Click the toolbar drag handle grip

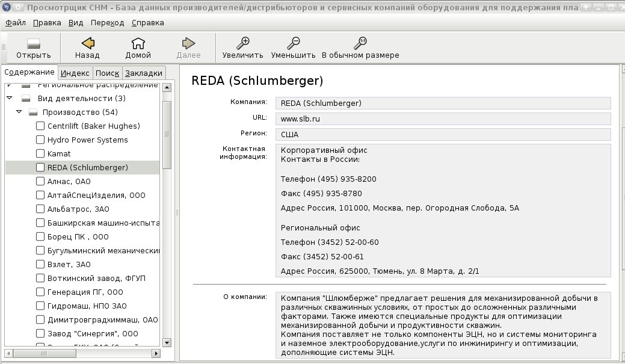pyautogui.click(x=4, y=48)
